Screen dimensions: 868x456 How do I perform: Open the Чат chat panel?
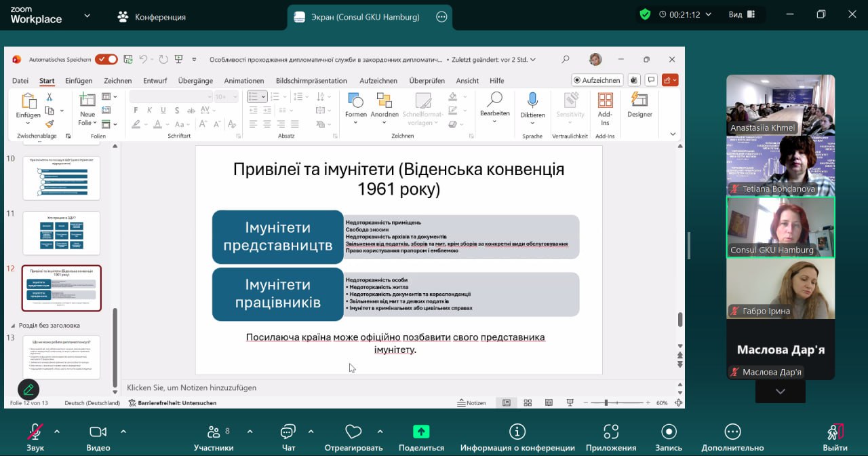point(288,432)
